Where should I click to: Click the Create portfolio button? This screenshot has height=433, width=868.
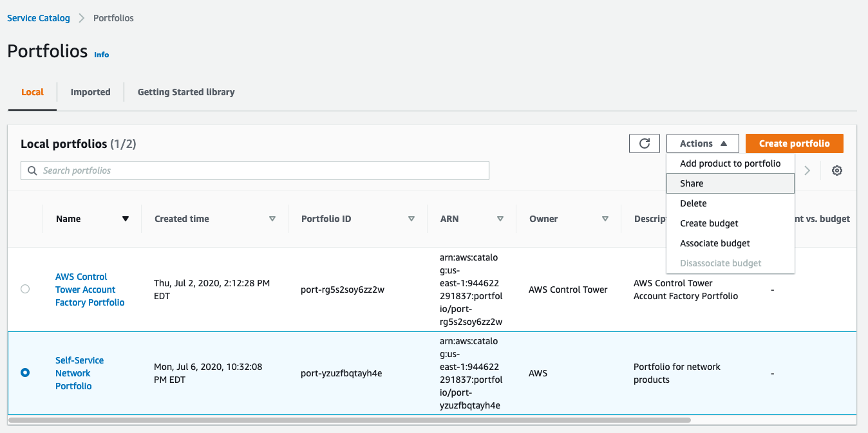pyautogui.click(x=794, y=143)
